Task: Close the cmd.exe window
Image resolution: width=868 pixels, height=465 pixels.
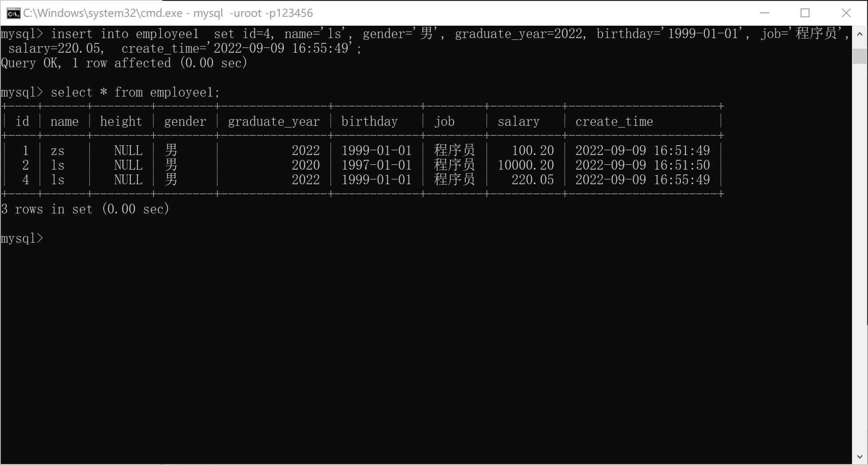Action: tap(846, 13)
